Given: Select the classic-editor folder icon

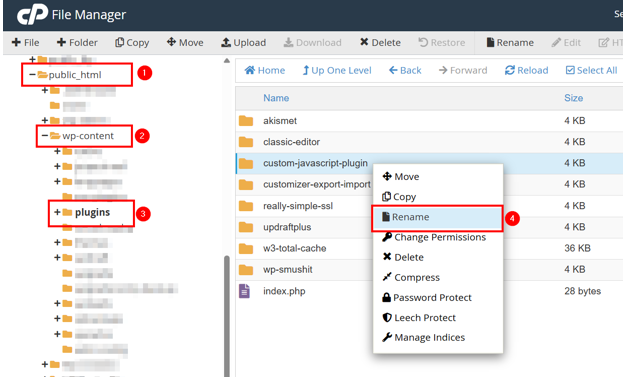Looking at the screenshot, I should coord(246,142).
